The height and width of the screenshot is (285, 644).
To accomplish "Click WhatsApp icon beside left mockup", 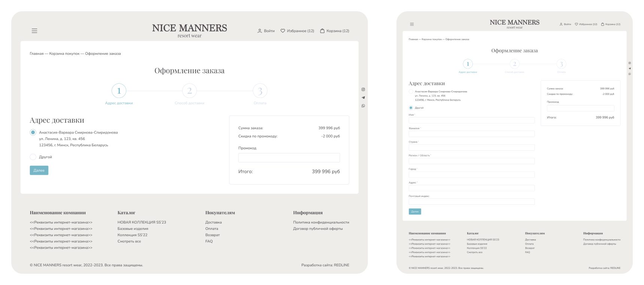I will pyautogui.click(x=363, y=106).
